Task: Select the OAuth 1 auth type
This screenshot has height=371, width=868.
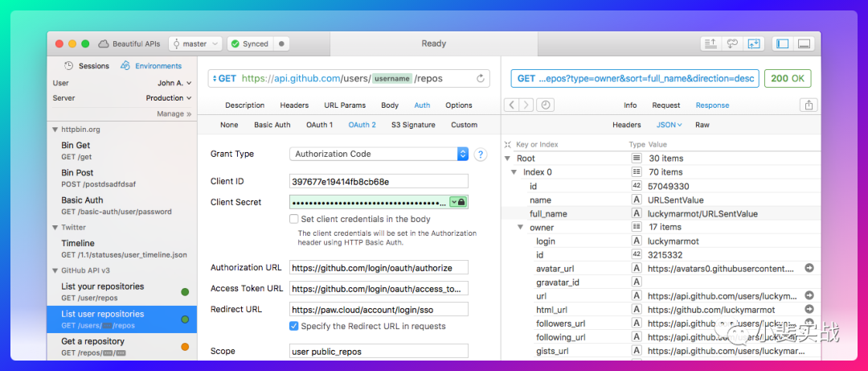Action: pyautogui.click(x=319, y=125)
